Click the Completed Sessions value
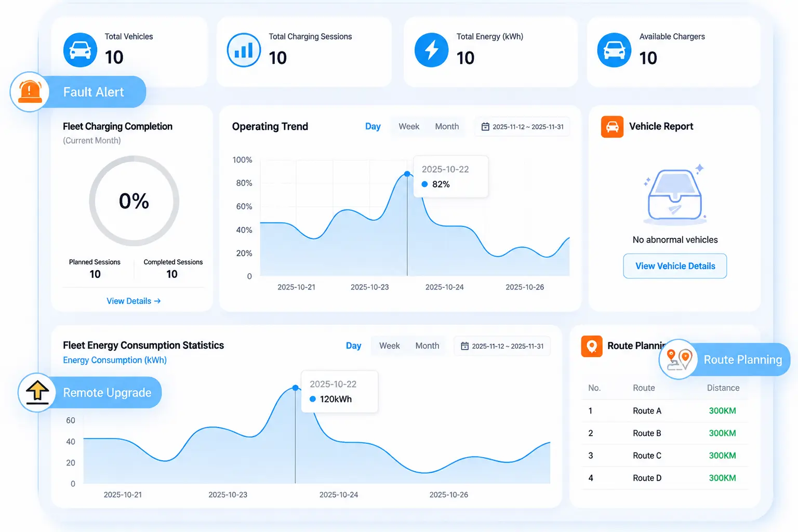This screenshot has height=532, width=798. click(172, 274)
